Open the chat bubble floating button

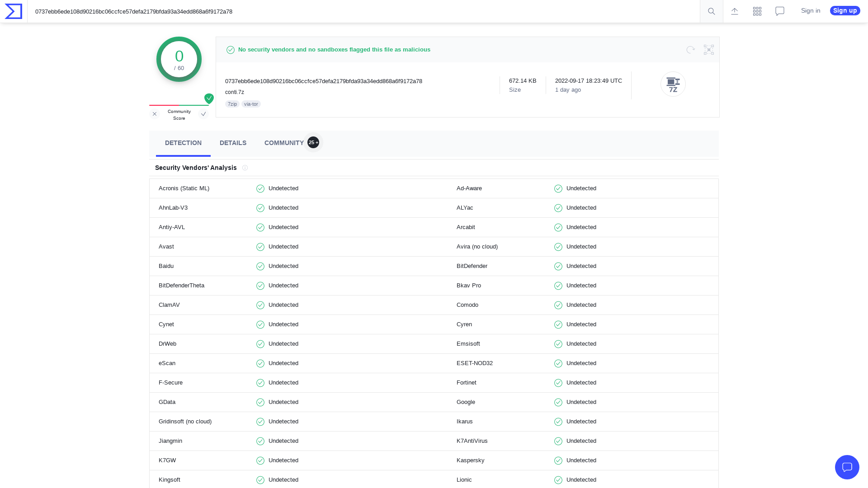tap(847, 467)
